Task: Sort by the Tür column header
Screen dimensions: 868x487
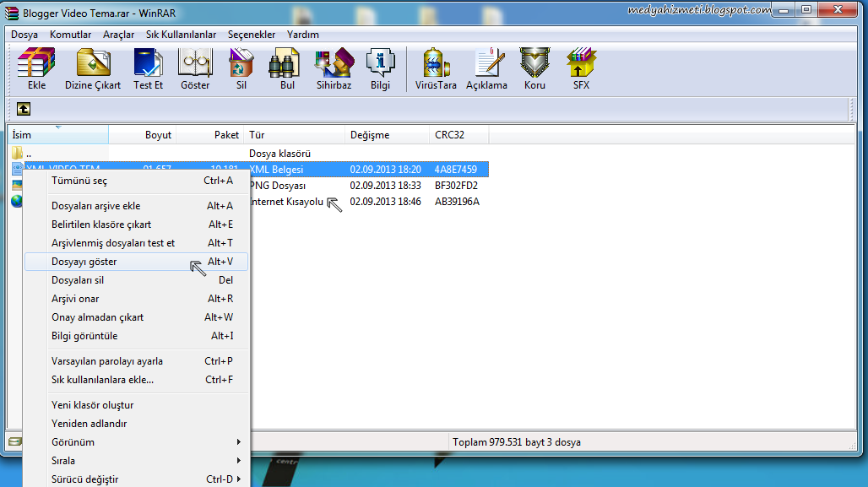Action: coord(294,135)
